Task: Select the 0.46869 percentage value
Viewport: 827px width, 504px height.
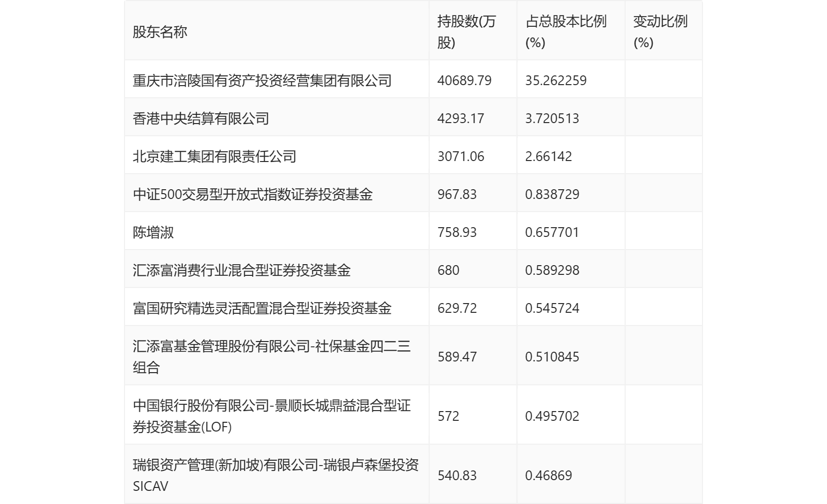Action: (549, 475)
